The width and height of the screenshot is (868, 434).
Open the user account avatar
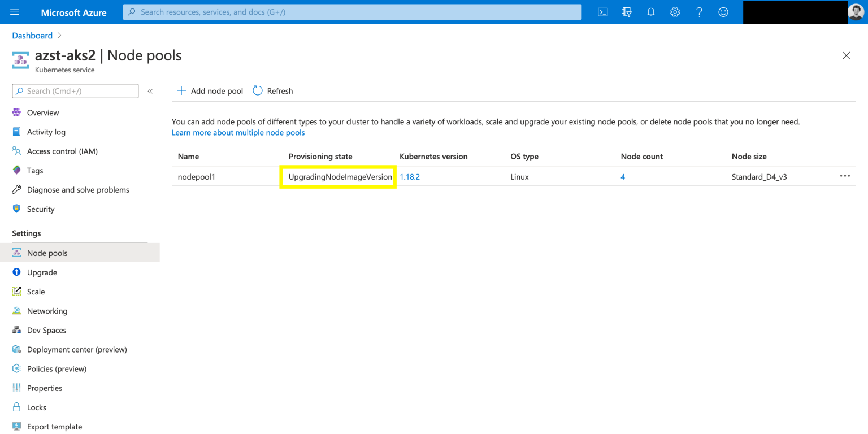(856, 12)
